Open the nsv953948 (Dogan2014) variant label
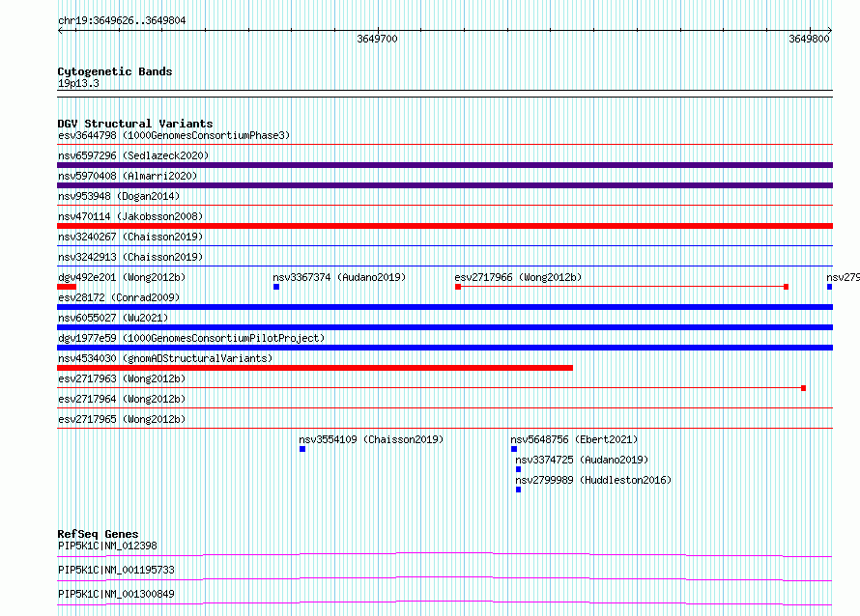860x616 pixels. pos(119,196)
